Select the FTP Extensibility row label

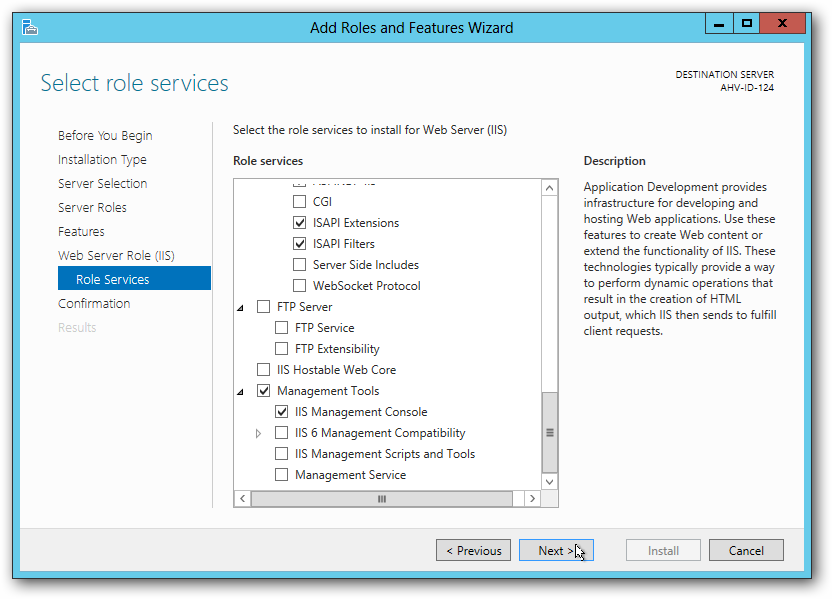click(337, 349)
